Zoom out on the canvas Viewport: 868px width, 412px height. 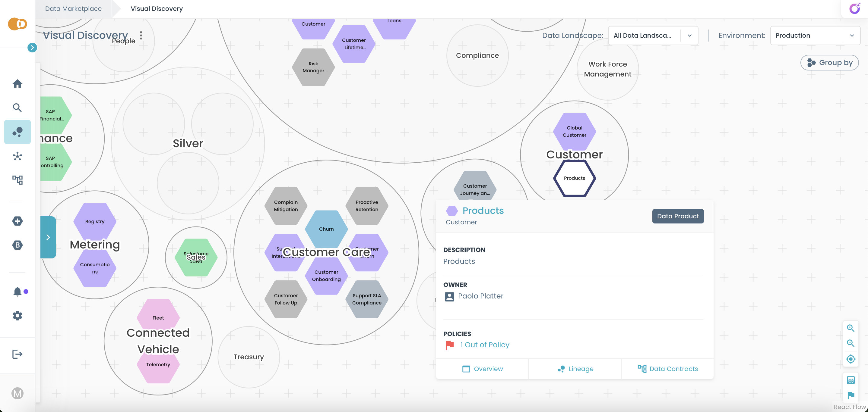click(x=851, y=343)
